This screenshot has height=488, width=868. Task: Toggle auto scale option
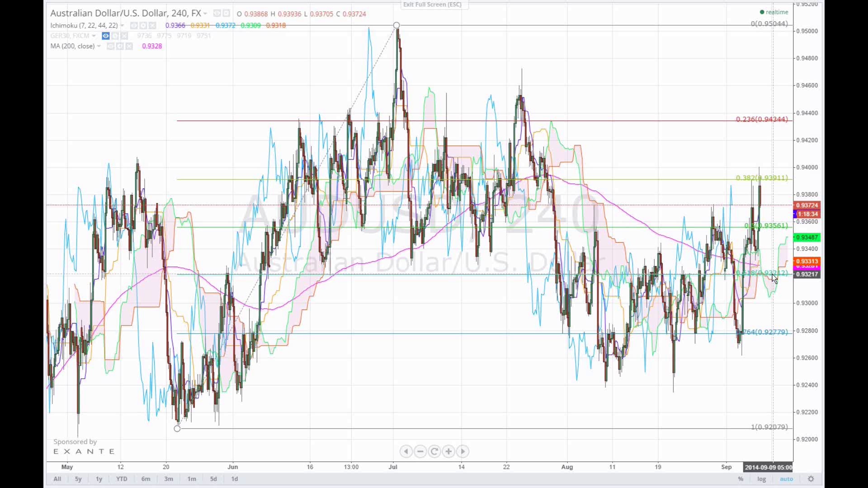click(x=786, y=479)
